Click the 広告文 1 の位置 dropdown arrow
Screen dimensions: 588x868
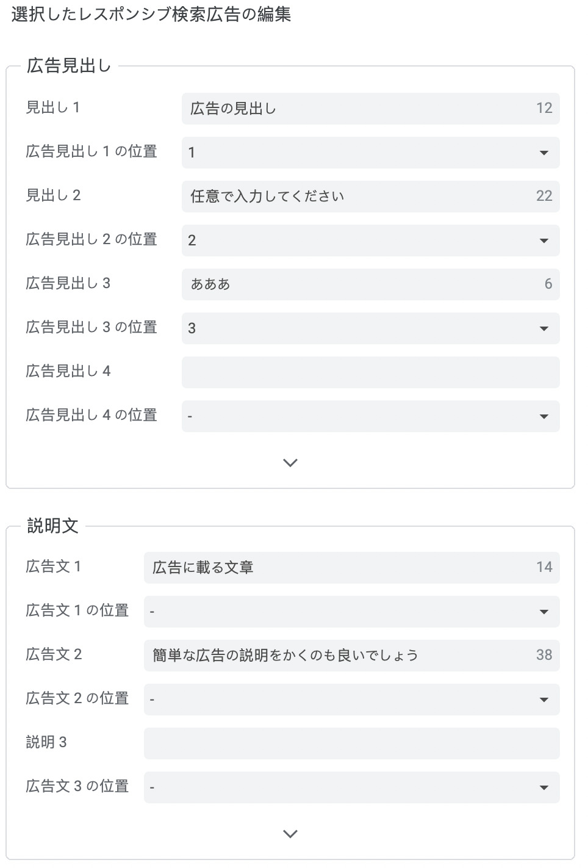[544, 612]
